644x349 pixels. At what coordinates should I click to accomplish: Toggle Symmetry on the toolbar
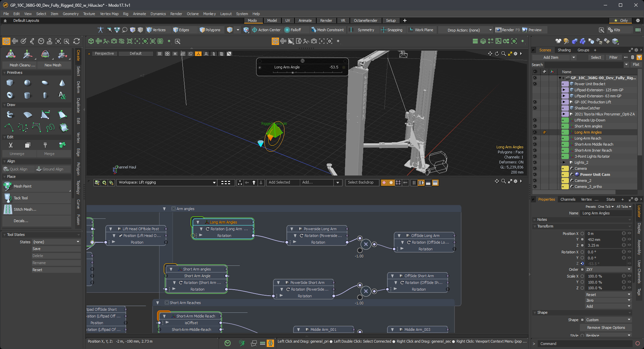click(366, 30)
